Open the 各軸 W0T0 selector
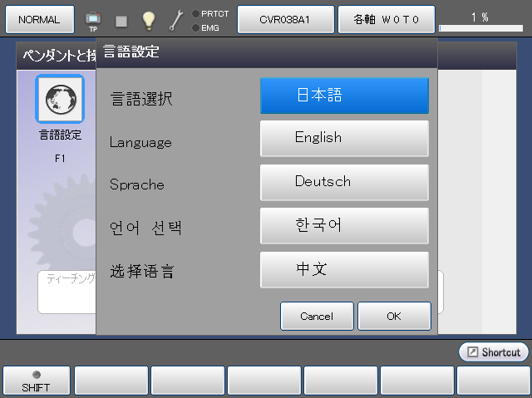The width and height of the screenshot is (532, 398). coord(387,19)
